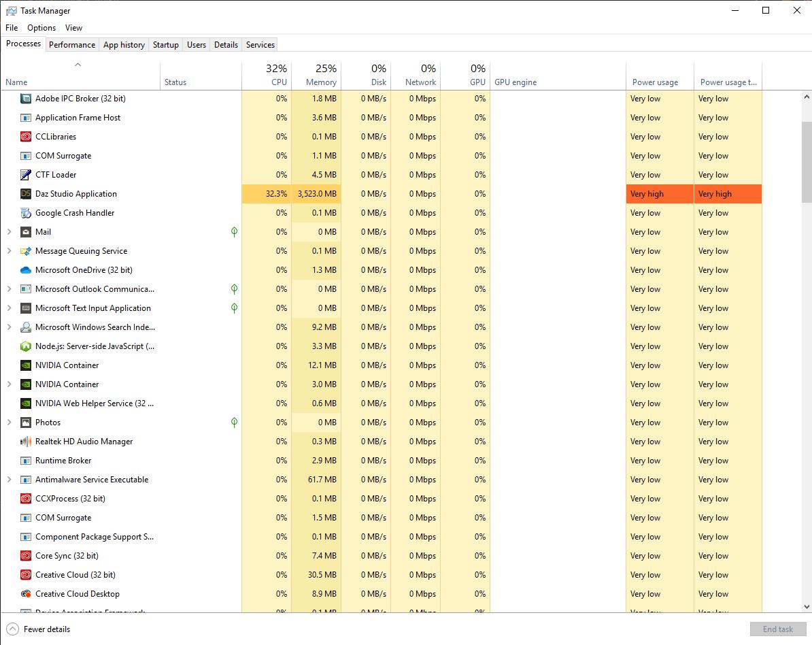Click the Microsoft OneDrive cloud icon
Image resolution: width=812 pixels, height=645 pixels.
pos(25,270)
